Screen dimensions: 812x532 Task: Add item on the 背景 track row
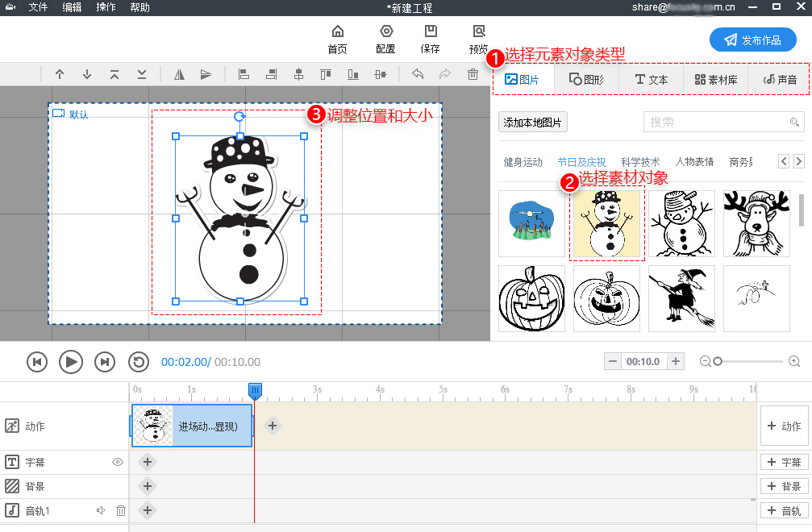(x=147, y=486)
